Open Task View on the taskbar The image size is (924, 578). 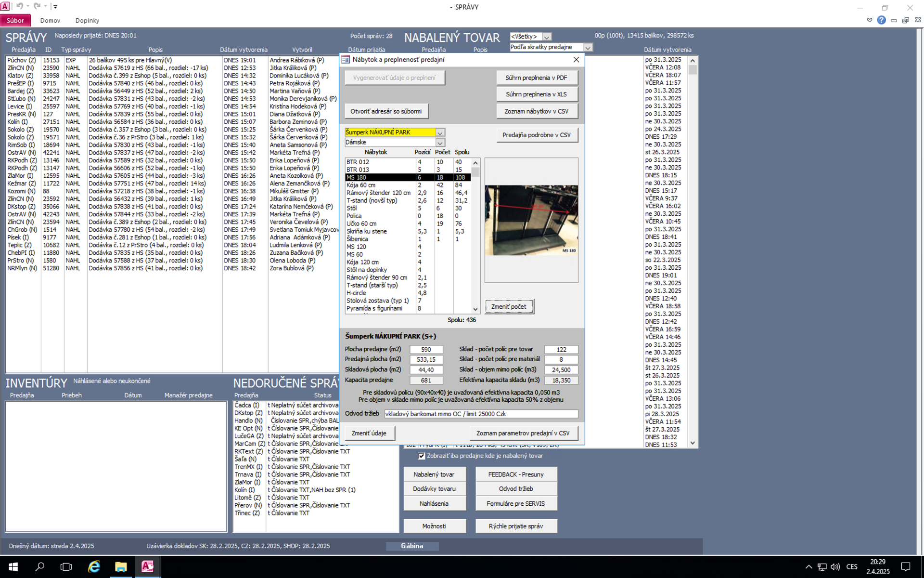(x=66, y=566)
